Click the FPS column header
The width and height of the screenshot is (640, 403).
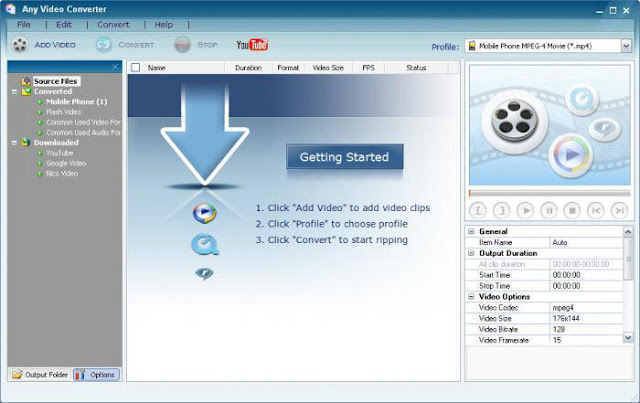(368, 68)
